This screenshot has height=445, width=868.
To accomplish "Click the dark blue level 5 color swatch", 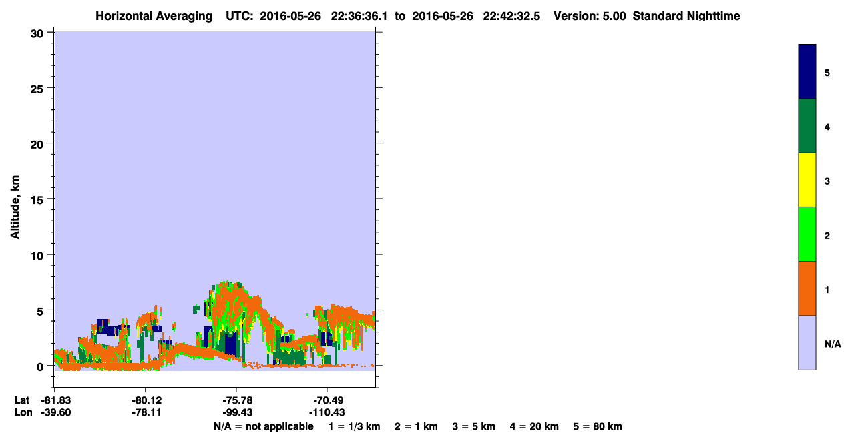I will 807,71.
